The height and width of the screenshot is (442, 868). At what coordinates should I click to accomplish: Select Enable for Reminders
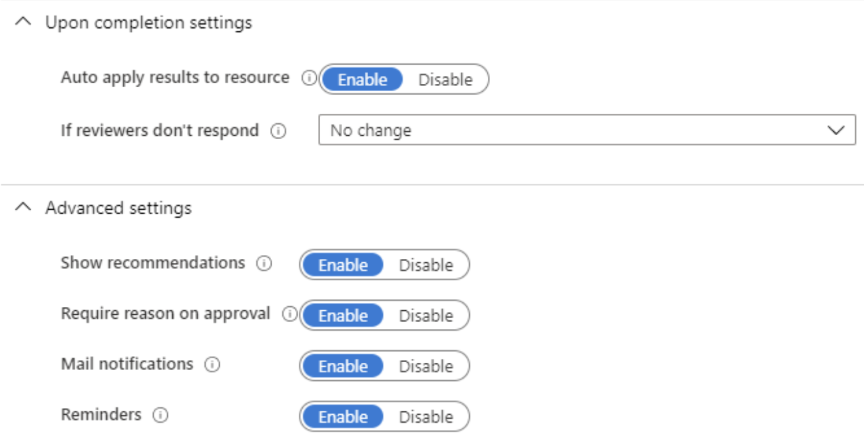coord(343,417)
